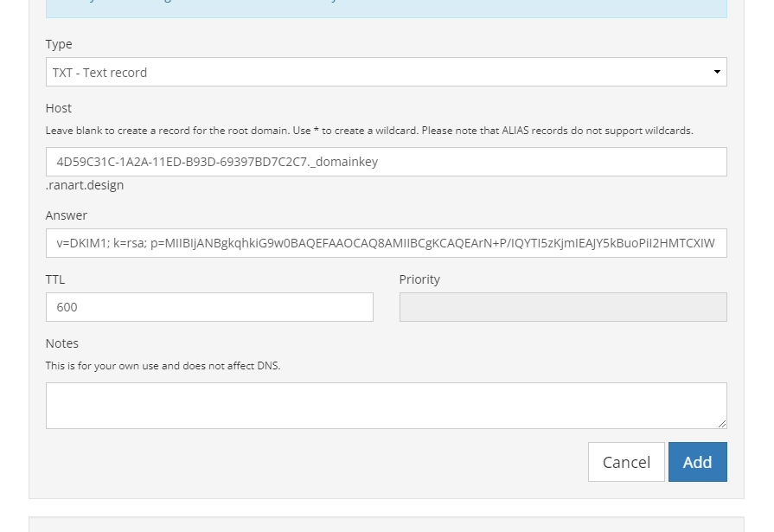Viewport: 774px width, 532px height.
Task: Click the Answer field with the DKIM value
Action: [x=386, y=243]
